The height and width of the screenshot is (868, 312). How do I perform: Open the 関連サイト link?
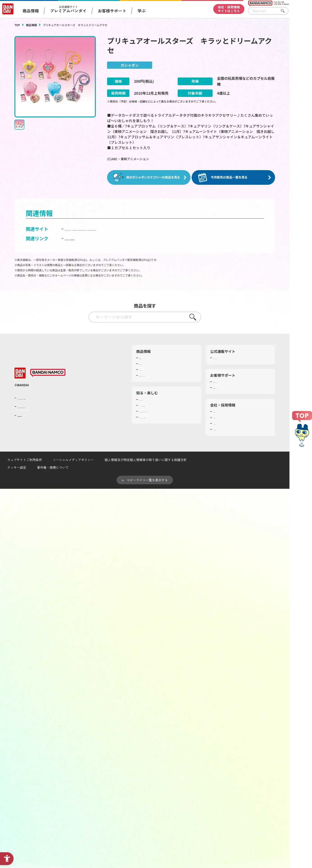(80, 230)
